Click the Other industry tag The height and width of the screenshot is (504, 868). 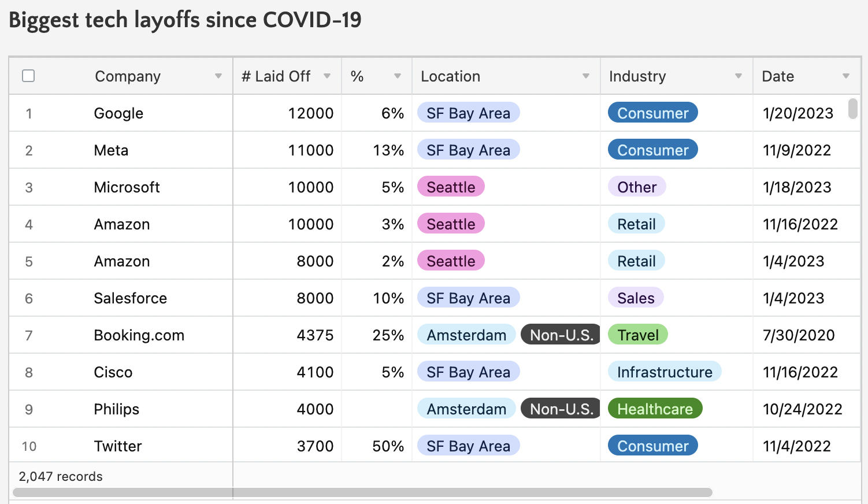[x=637, y=187]
